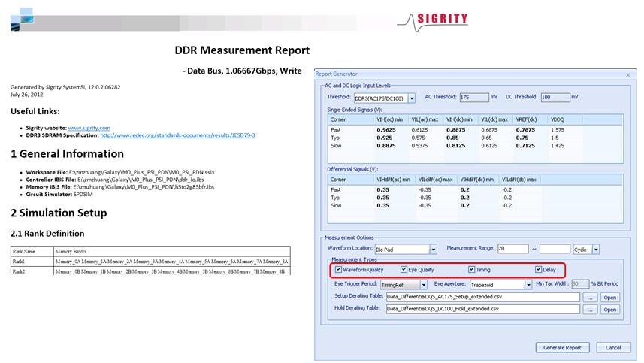Click the Rank1 cell in rank table
Screen dimensions: 644x363
[32, 261]
